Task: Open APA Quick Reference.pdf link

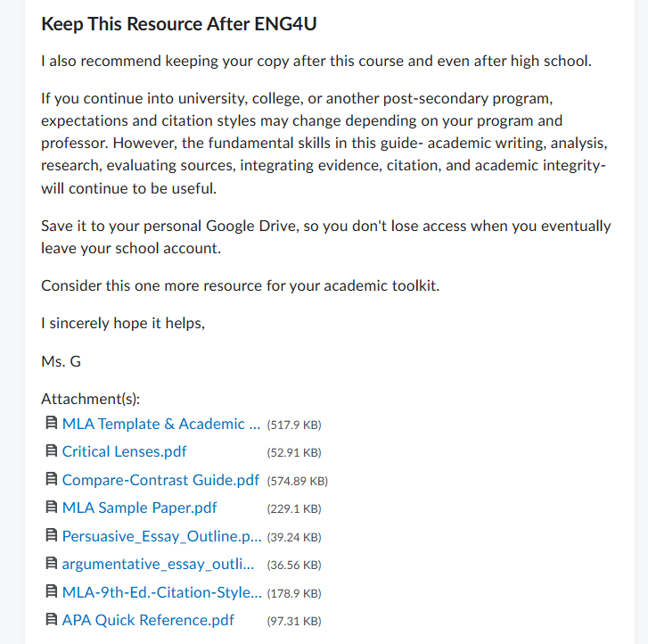Action: 148,621
